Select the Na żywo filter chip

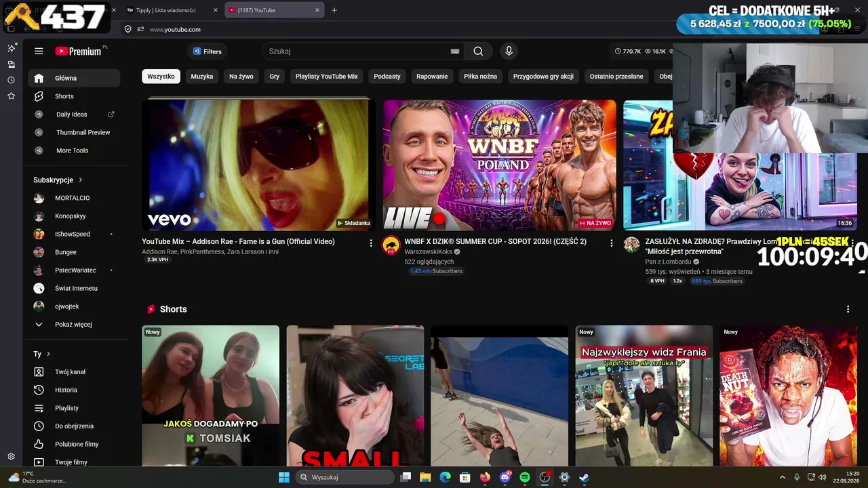241,77
